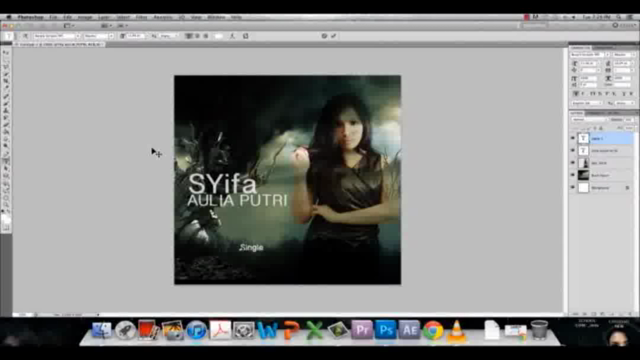Open the Image menu
The image size is (640, 360).
pos(85,17)
